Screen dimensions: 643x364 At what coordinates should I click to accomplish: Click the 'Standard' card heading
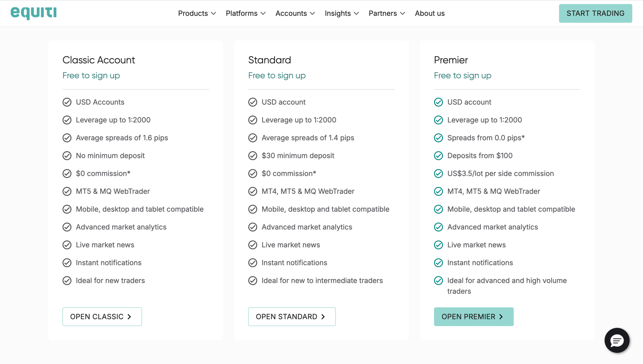(x=270, y=60)
